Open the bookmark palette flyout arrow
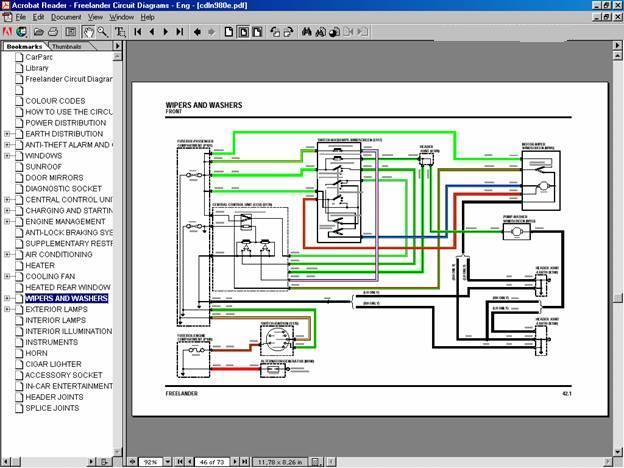The image size is (624, 468). 117,46
